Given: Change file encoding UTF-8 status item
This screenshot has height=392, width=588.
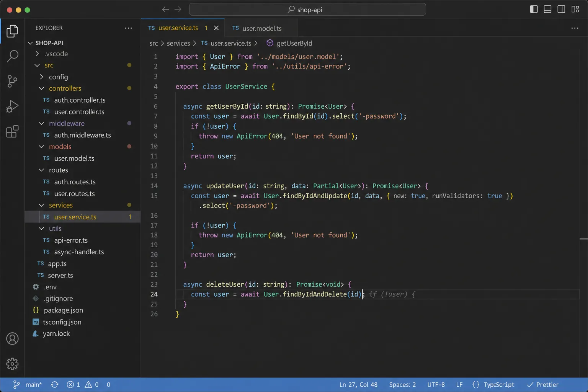Looking at the screenshot, I should [x=436, y=385].
